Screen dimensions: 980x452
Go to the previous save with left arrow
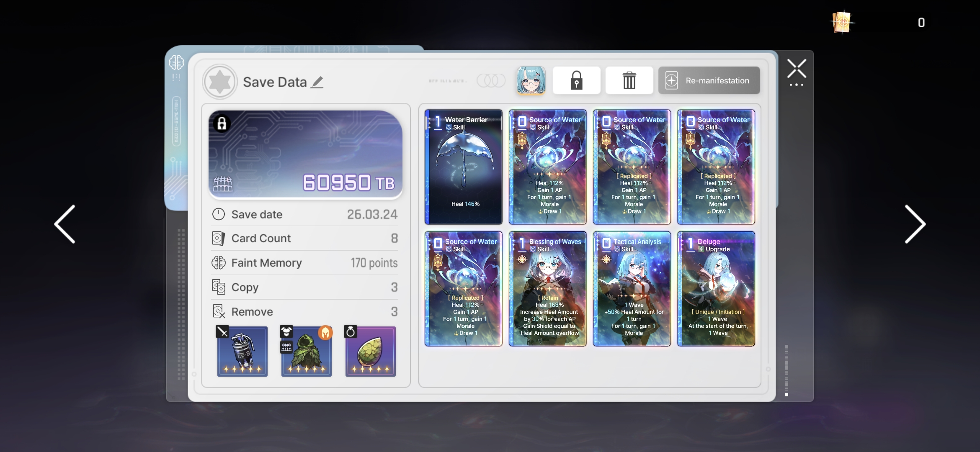[x=65, y=224]
